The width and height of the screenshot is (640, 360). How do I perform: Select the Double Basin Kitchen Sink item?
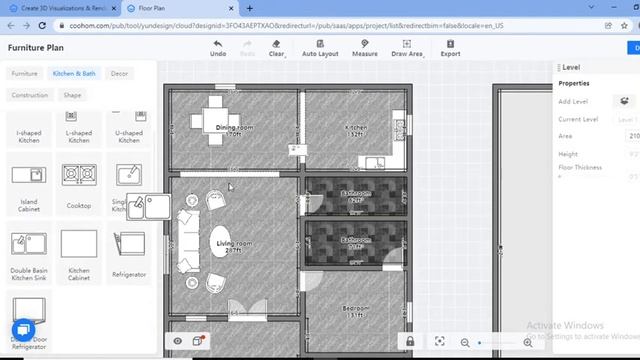[x=29, y=253]
